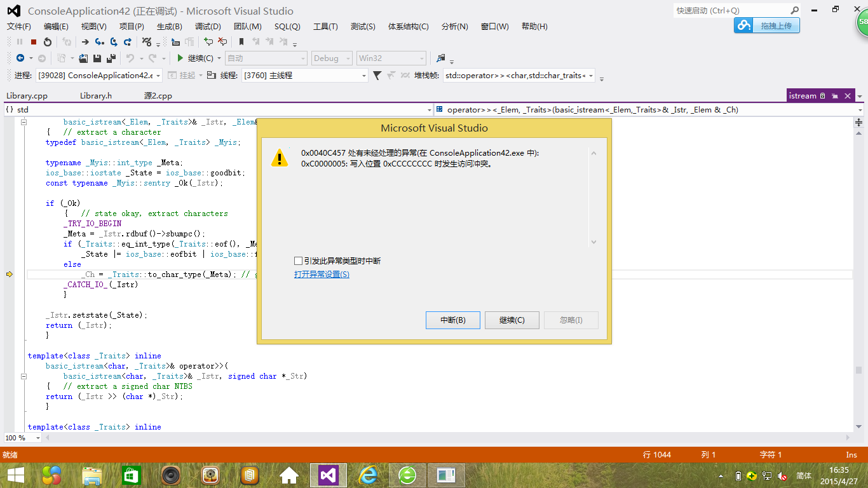Open the Navigate Backward history dropdown arrow
The image size is (868, 488).
[31, 58]
